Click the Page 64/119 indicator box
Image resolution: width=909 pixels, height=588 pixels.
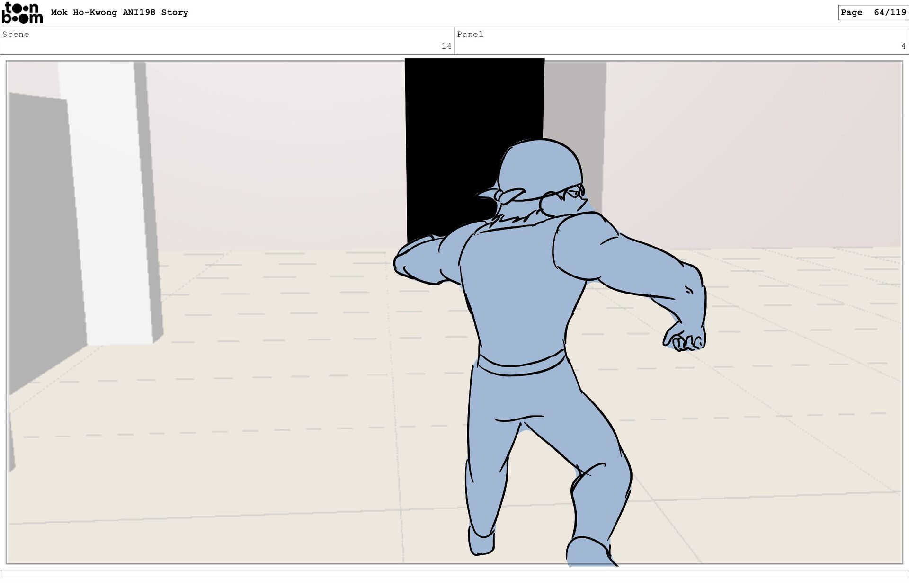coord(873,13)
